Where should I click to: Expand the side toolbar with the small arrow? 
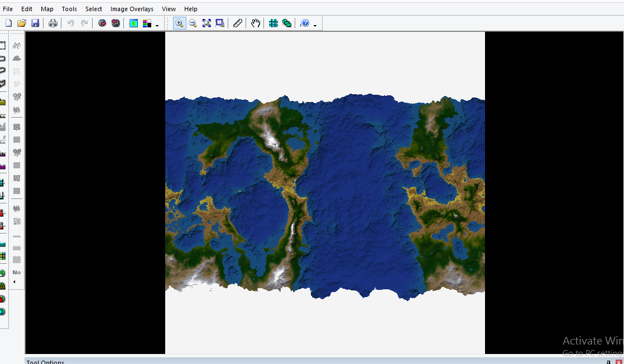pyautogui.click(x=15, y=282)
